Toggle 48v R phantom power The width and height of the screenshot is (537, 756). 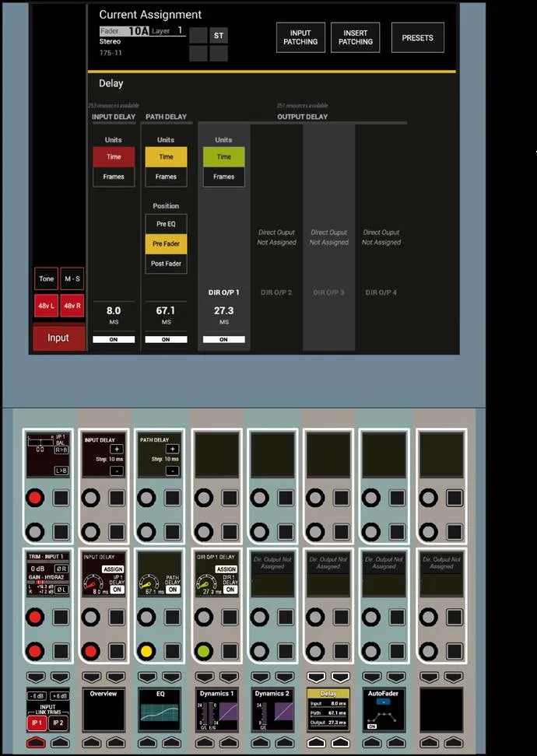coord(72,306)
